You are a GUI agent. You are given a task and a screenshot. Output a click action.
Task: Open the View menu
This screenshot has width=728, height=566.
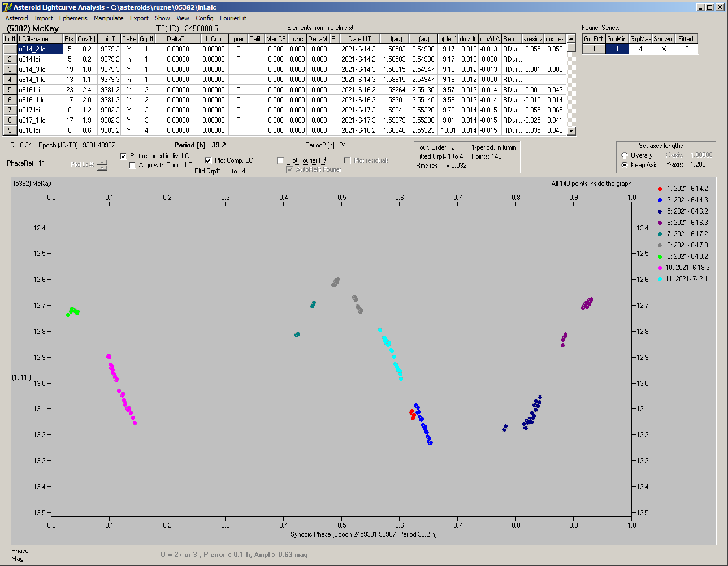[x=183, y=18]
